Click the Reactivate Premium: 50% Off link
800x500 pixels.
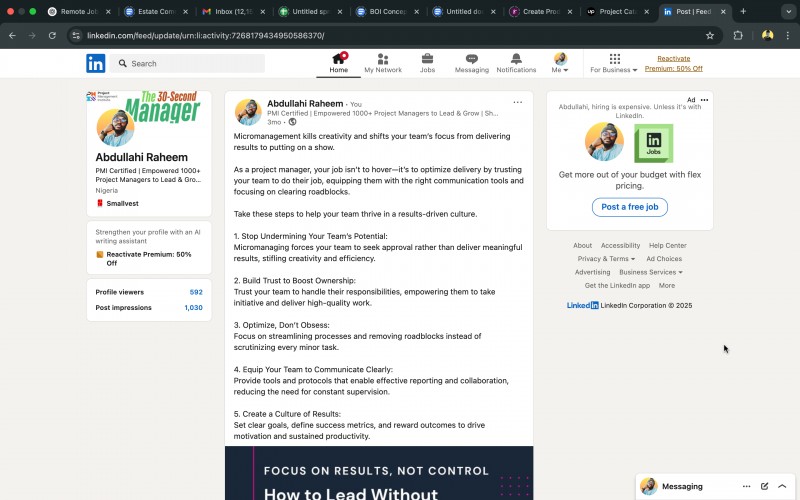pos(673,63)
